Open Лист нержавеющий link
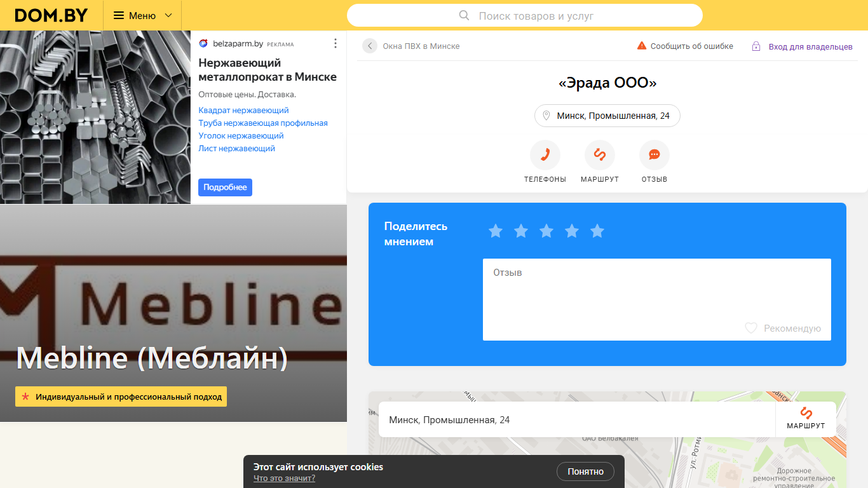This screenshot has height=488, width=868. (236, 149)
